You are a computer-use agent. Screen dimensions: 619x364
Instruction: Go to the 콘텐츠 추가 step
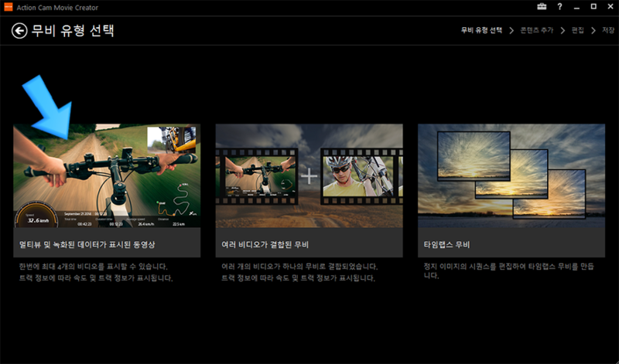click(536, 30)
